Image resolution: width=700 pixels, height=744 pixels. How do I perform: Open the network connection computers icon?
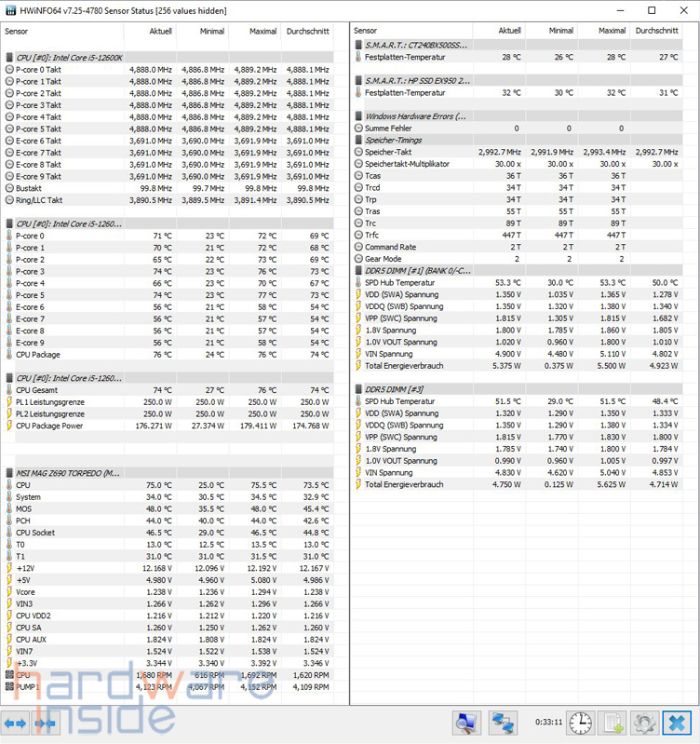pos(503,724)
